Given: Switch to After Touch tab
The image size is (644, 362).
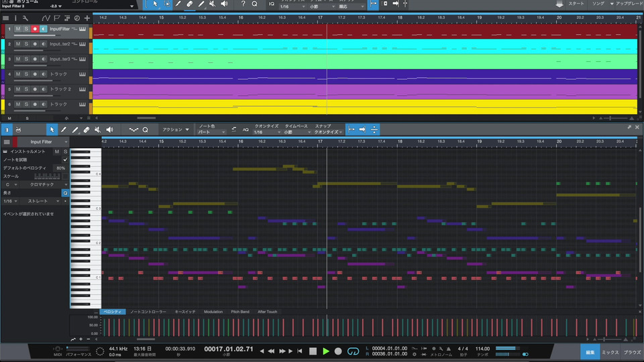Looking at the screenshot, I should [x=268, y=312].
